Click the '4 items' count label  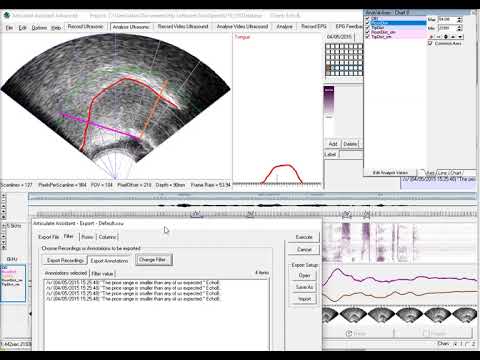click(x=262, y=273)
